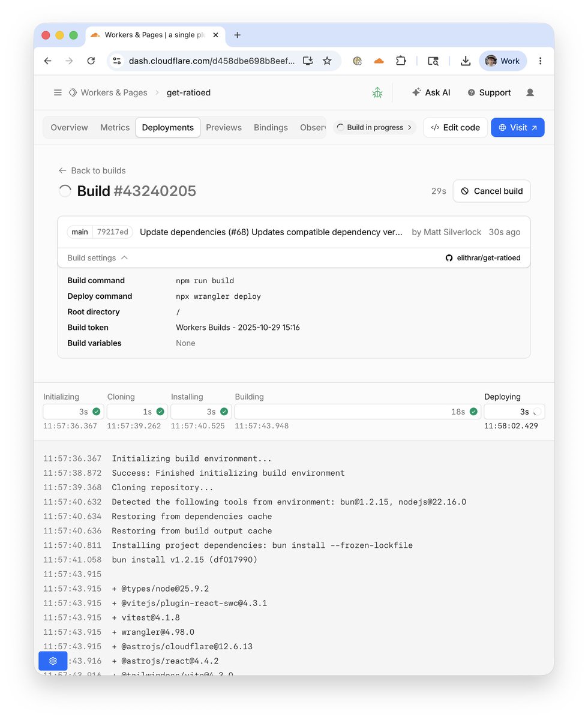Switch to the Overview tab
588x720 pixels.
pos(69,127)
